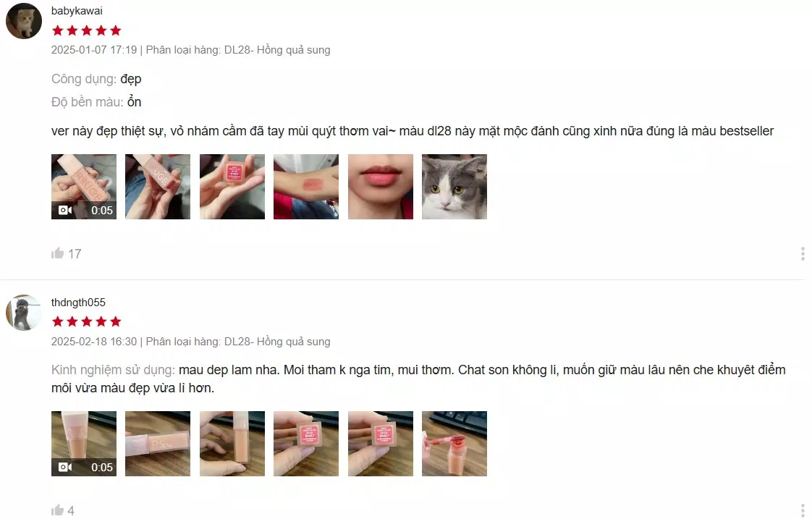This screenshot has width=812, height=519.
Task: Open second ROUGE tube photo in first review
Action: point(158,187)
